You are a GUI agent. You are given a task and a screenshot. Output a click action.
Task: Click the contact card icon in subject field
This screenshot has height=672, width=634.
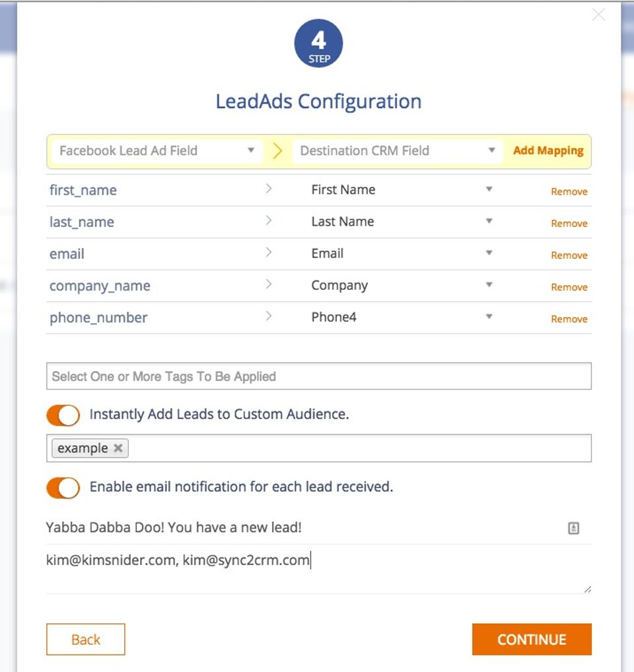(x=573, y=528)
